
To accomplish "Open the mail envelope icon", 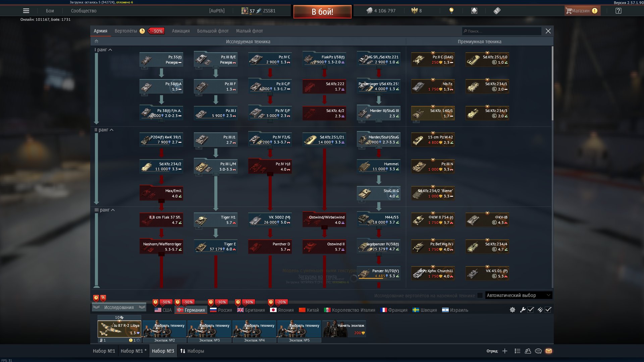I will click(x=549, y=351).
